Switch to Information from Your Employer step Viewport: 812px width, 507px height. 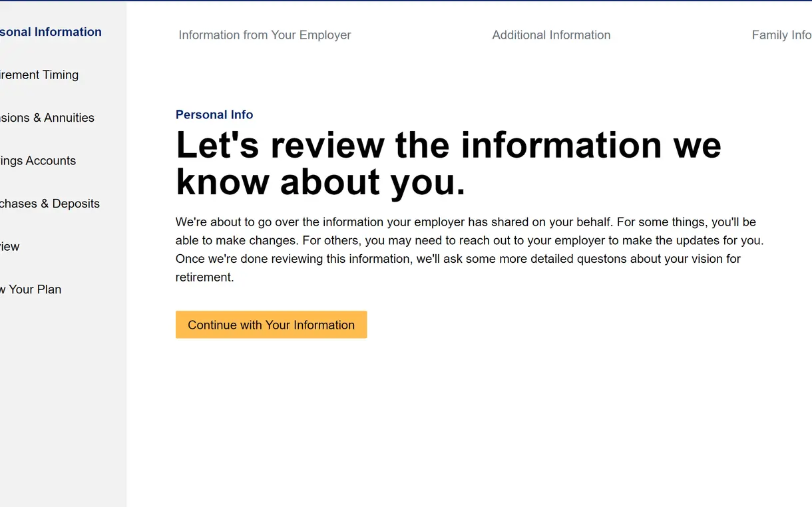coord(265,35)
